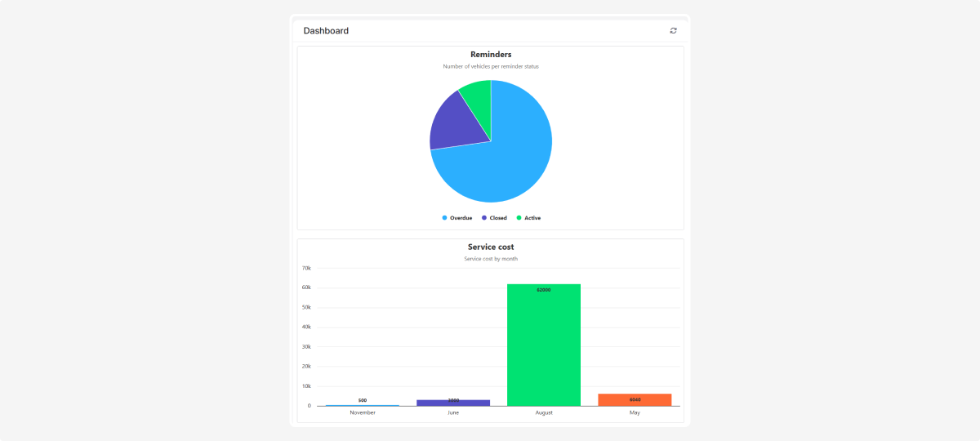The image size is (980, 441).
Task: Toggle the Active legend item
Action: [528, 218]
